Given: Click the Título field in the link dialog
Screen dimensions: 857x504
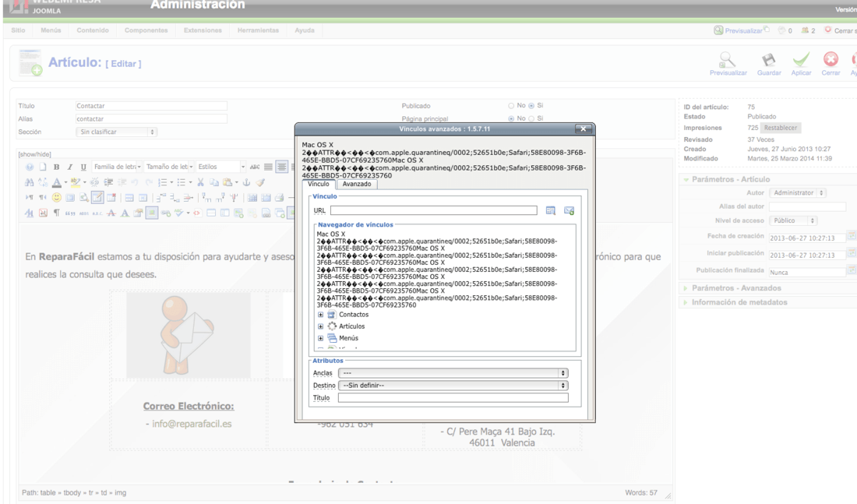Looking at the screenshot, I should [x=453, y=398].
